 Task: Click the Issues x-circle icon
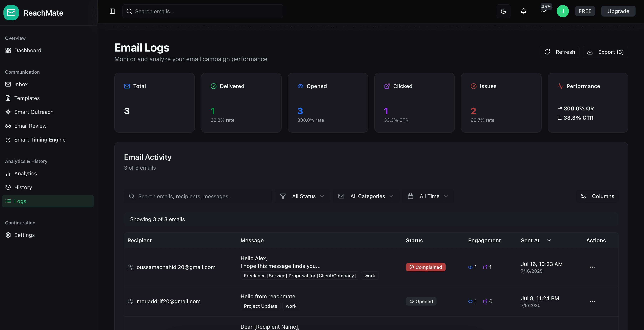click(x=473, y=86)
